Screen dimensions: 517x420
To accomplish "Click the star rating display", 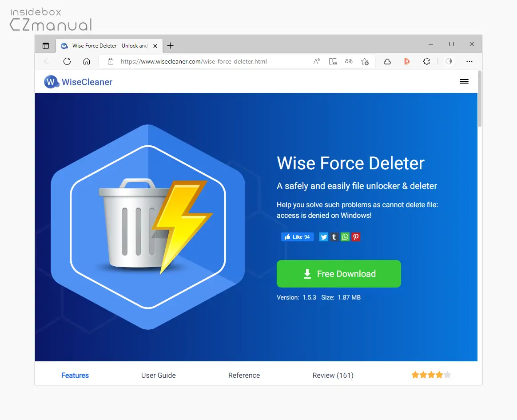I will [x=430, y=375].
